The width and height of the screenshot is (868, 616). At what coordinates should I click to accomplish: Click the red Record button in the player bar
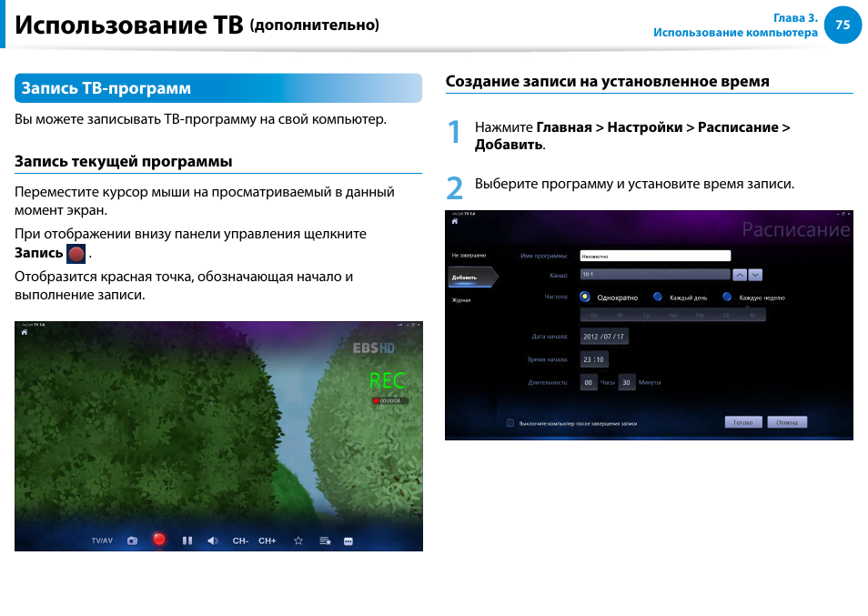tap(159, 539)
